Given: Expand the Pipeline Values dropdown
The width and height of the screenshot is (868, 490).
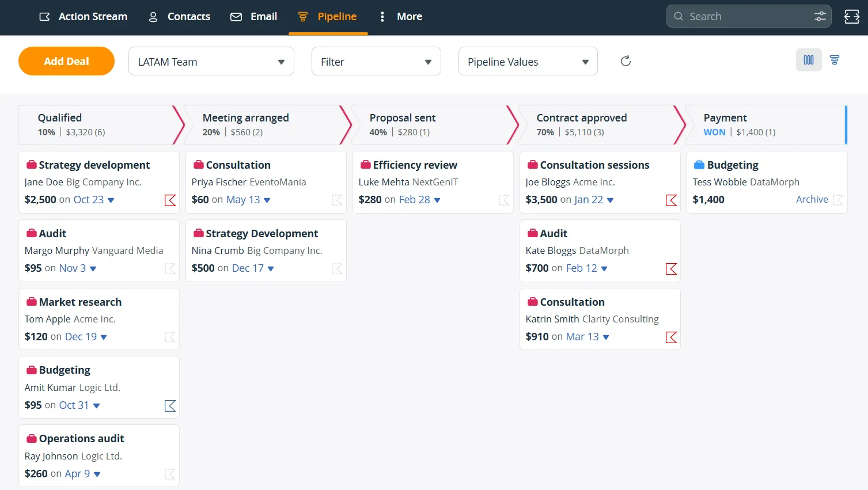Looking at the screenshot, I should (528, 62).
